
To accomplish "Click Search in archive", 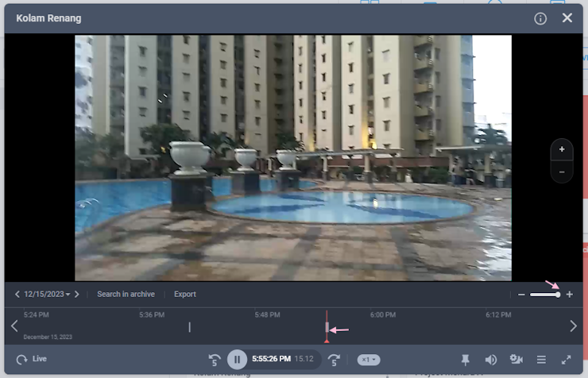I will (126, 295).
